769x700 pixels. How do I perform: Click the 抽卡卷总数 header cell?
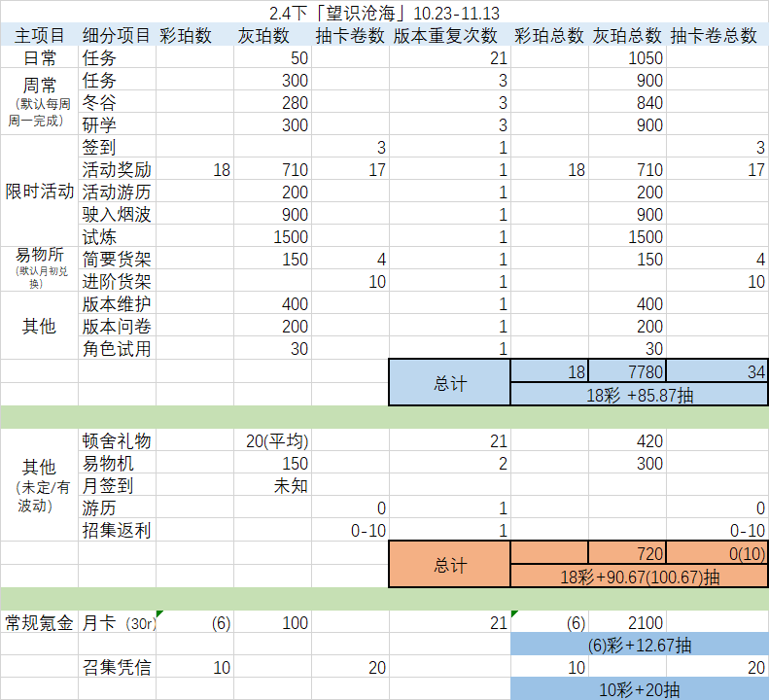[x=717, y=35]
